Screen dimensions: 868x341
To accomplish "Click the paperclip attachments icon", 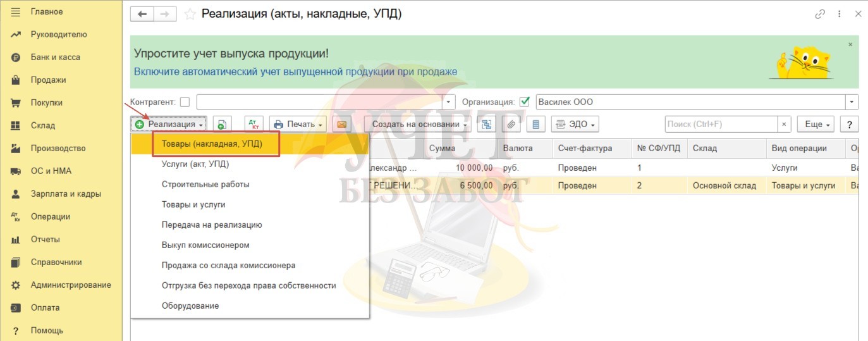I will pyautogui.click(x=511, y=125).
